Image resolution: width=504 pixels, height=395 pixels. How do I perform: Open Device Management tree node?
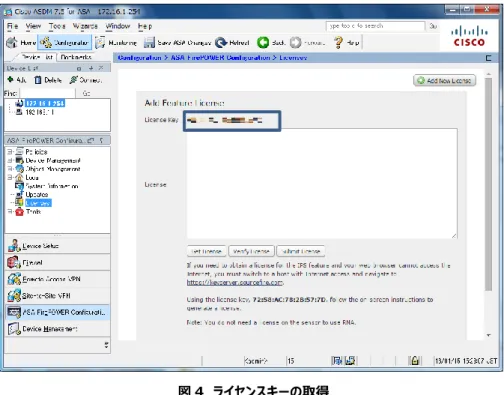[x=53, y=160]
